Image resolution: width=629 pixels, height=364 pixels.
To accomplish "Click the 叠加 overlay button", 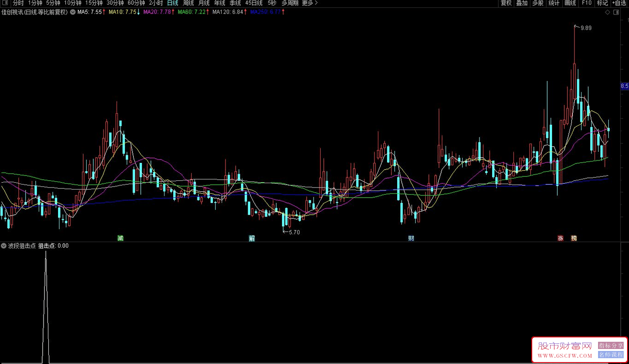I will (x=522, y=3).
